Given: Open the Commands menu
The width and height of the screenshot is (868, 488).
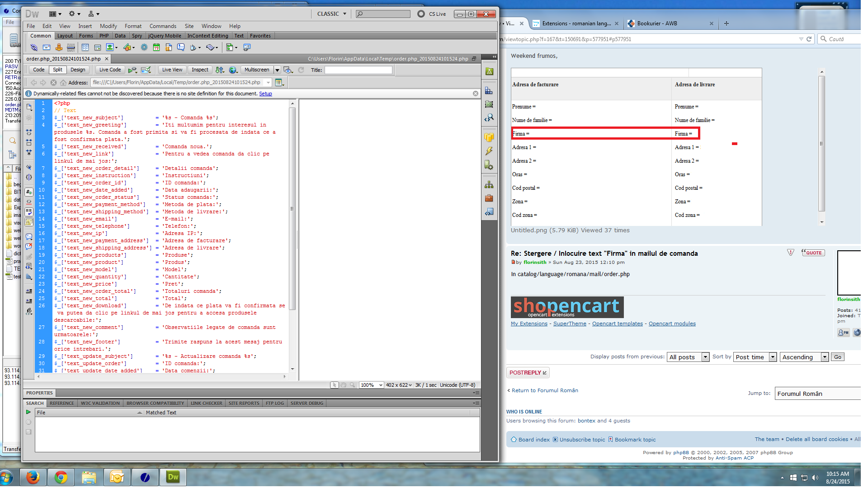Looking at the screenshot, I should 163,26.
